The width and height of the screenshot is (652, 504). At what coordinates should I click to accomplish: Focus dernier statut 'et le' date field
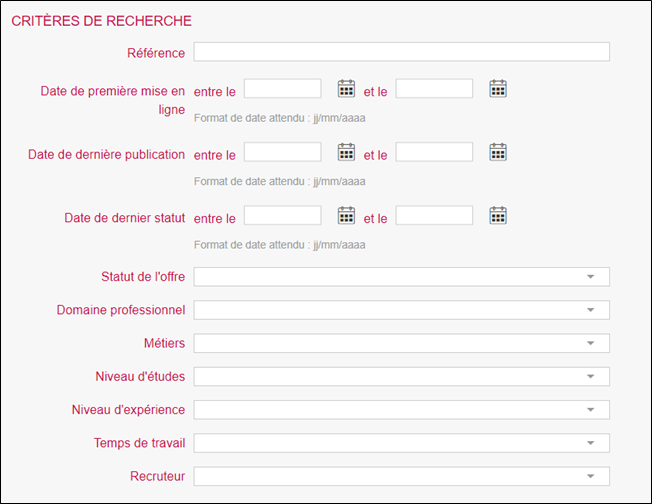(x=434, y=215)
